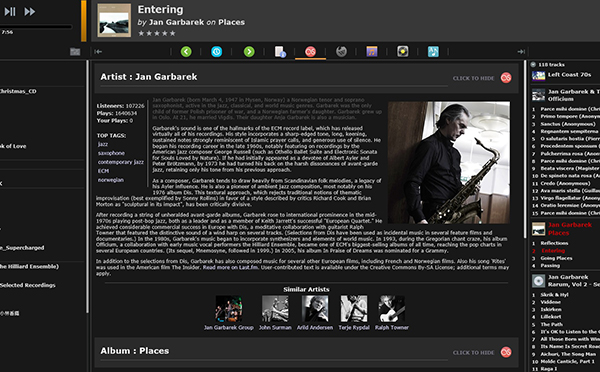Open the 'saxophone' tag link
Image resolution: width=600 pixels, height=372 pixels.
111,153
